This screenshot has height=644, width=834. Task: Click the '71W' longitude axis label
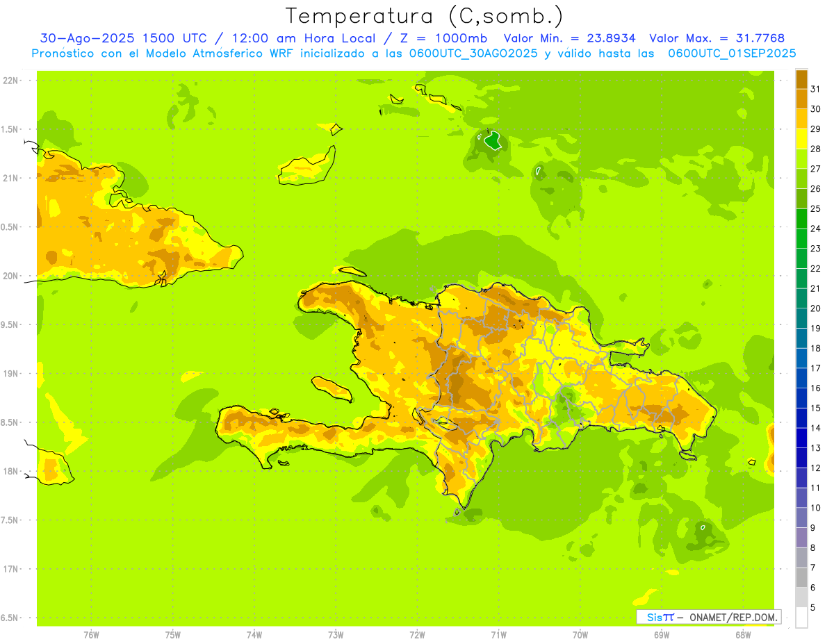[498, 635]
